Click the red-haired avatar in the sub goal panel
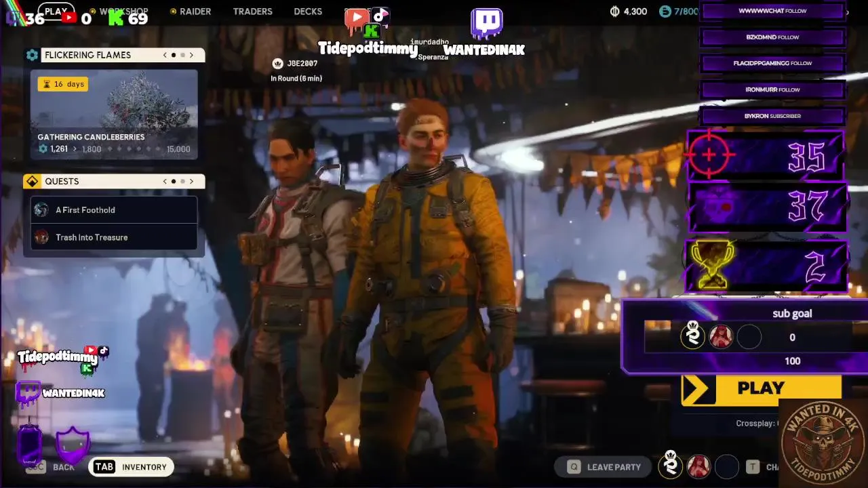The width and height of the screenshot is (868, 488). pos(721,337)
